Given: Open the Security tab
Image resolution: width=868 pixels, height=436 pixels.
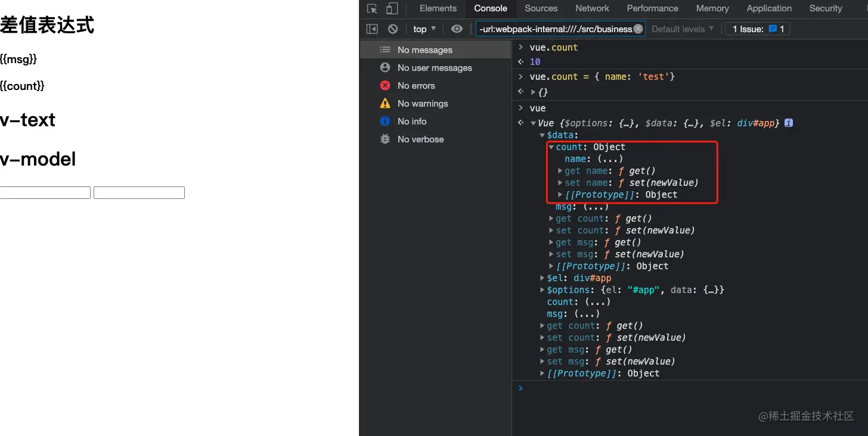Looking at the screenshot, I should point(826,8).
